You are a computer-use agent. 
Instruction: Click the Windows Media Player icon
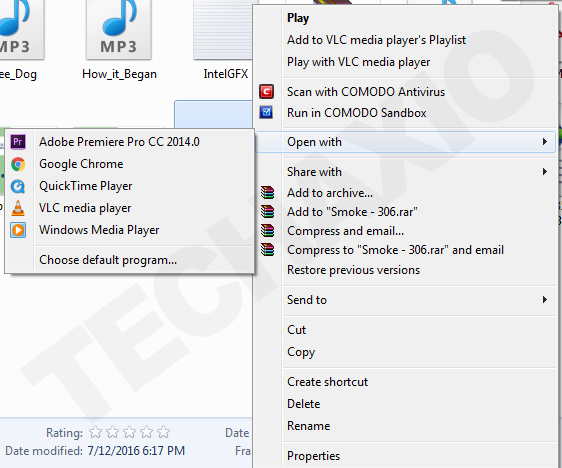(18, 230)
